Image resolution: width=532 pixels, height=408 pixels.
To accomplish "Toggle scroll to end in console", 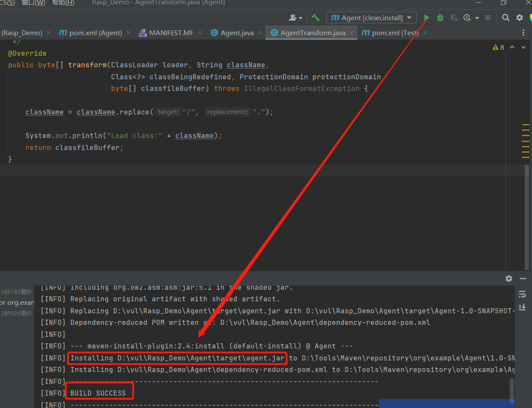I will [522, 307].
